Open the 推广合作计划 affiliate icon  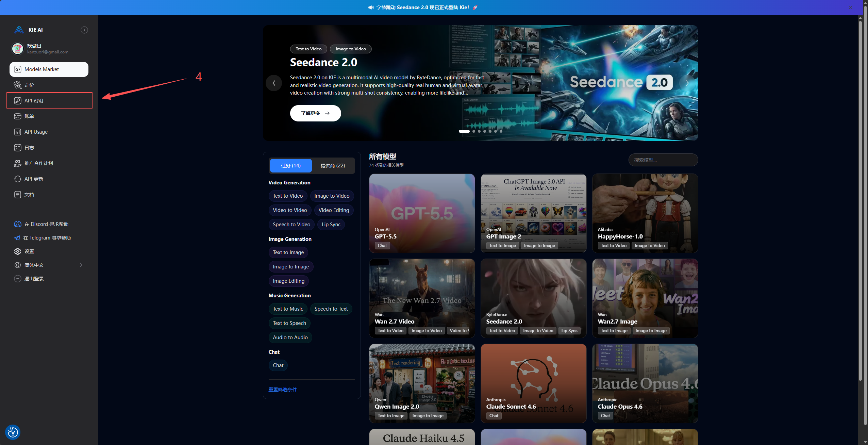tap(18, 163)
